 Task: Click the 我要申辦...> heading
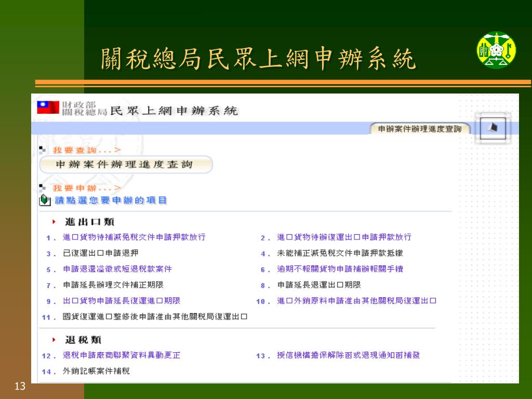click(87, 188)
